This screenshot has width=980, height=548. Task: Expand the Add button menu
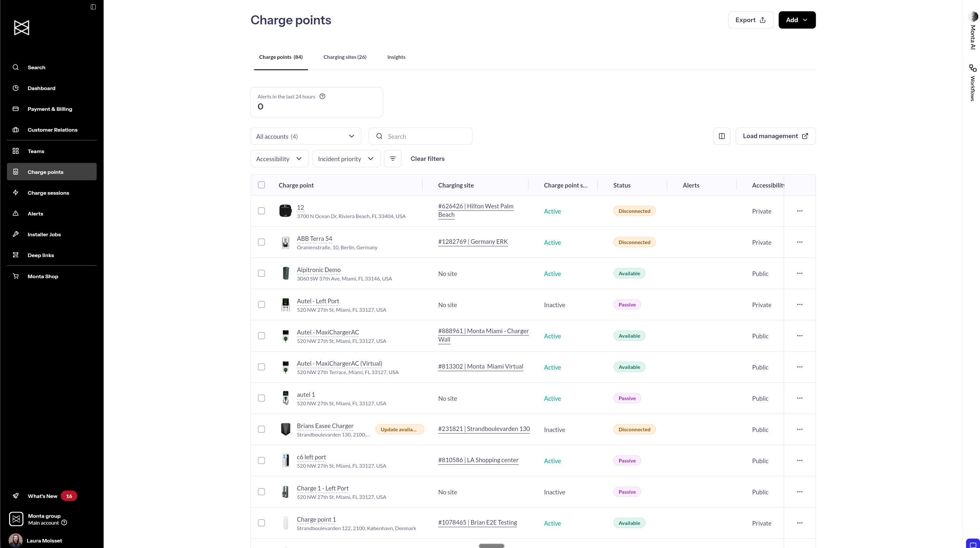coord(797,20)
